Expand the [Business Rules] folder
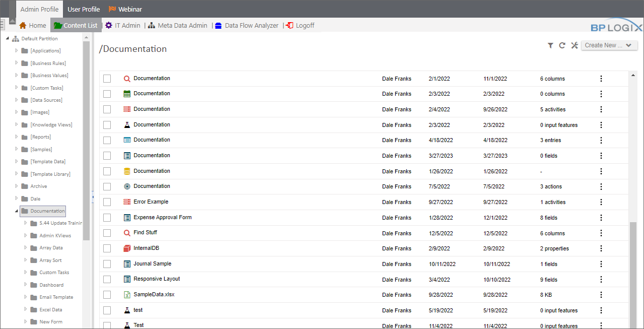 click(x=17, y=63)
